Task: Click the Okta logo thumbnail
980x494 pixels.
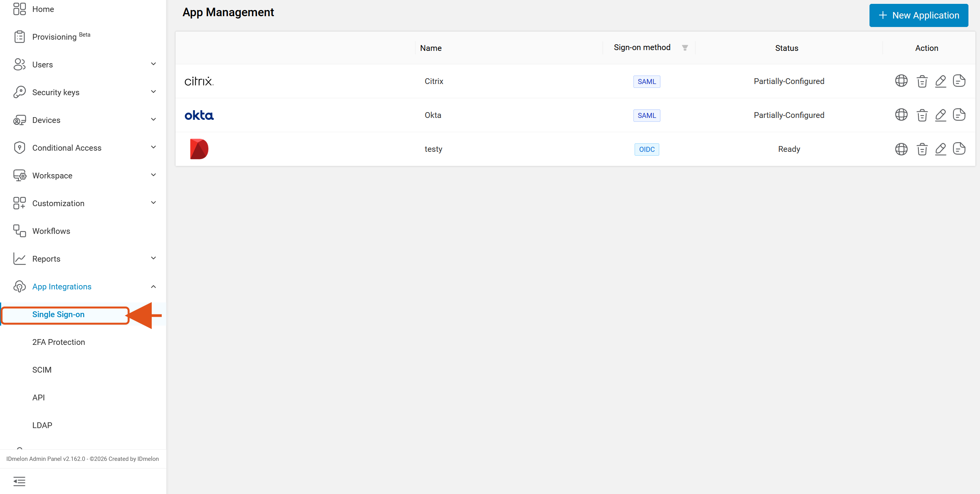Action: click(199, 115)
